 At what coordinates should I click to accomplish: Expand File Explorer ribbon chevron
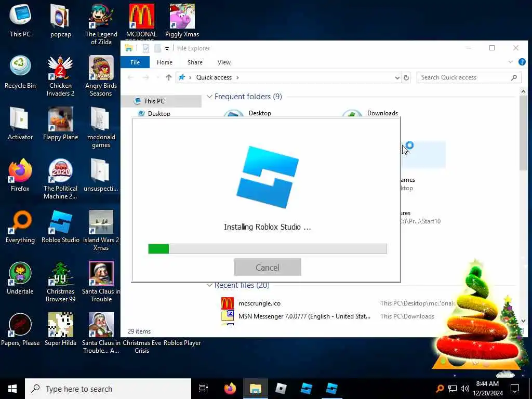pos(510,62)
